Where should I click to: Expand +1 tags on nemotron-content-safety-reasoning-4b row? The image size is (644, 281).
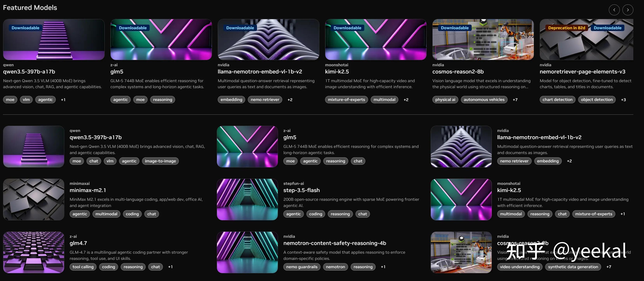point(383,267)
